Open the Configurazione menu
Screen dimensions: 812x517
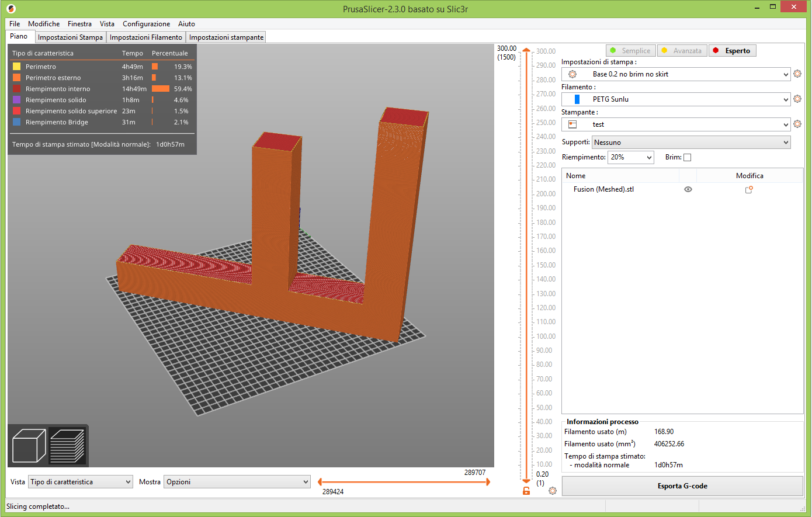146,24
